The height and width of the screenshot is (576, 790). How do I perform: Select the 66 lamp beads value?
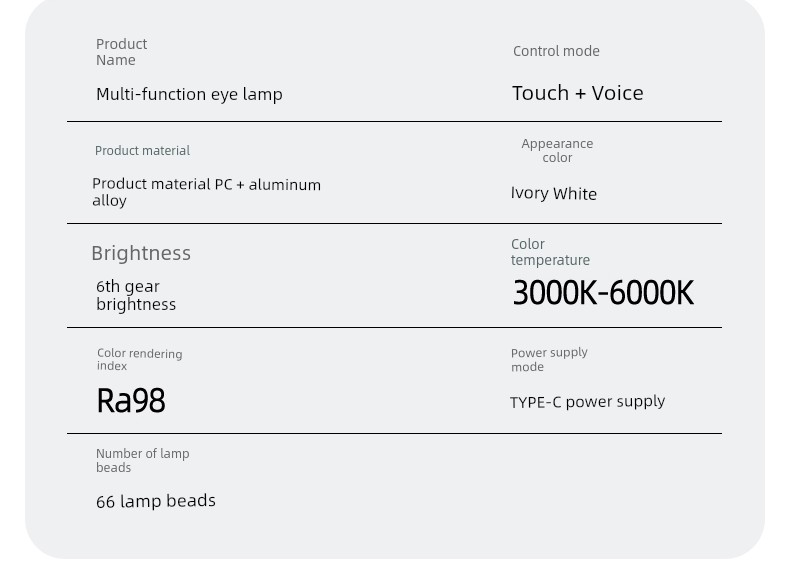tap(156, 501)
